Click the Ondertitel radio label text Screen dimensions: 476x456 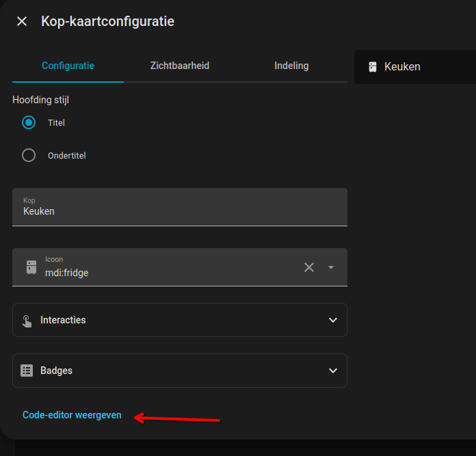point(67,155)
